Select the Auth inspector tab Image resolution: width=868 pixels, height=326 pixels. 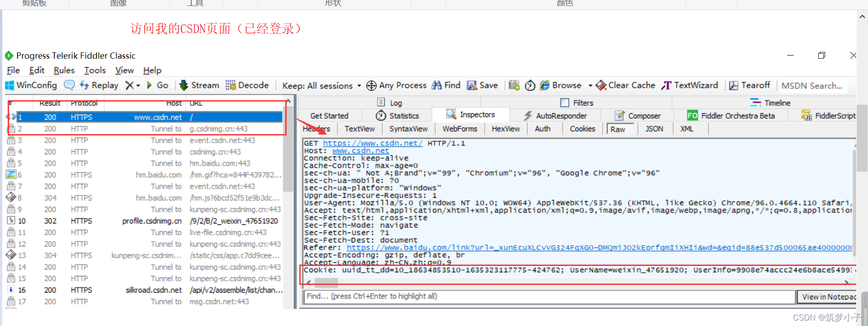542,129
